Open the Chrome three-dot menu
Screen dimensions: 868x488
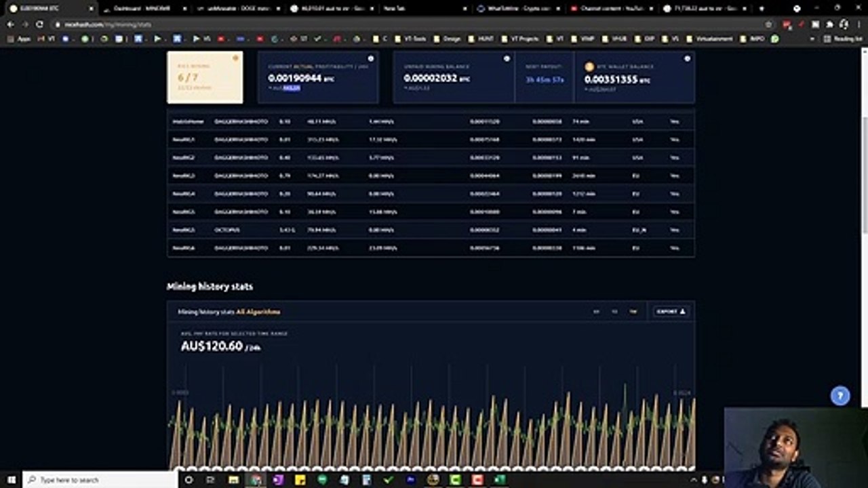coord(859,24)
